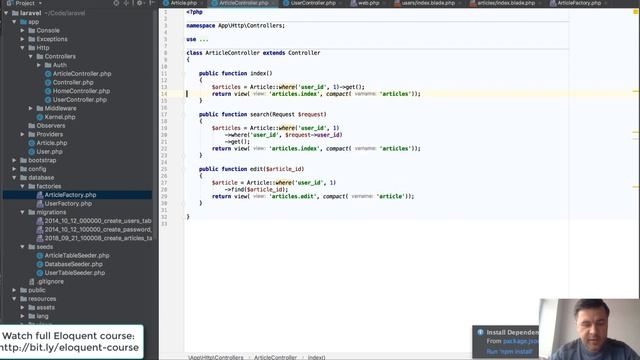The width and height of the screenshot is (640, 360).
Task: Click 'Run npm install' link in notification
Action: click(509, 351)
